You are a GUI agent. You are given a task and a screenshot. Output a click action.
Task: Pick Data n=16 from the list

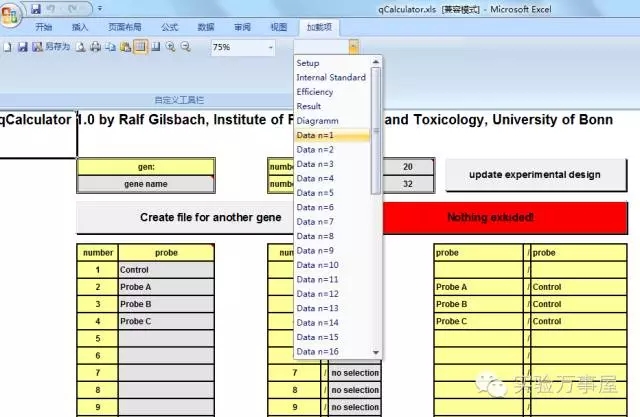(332, 352)
